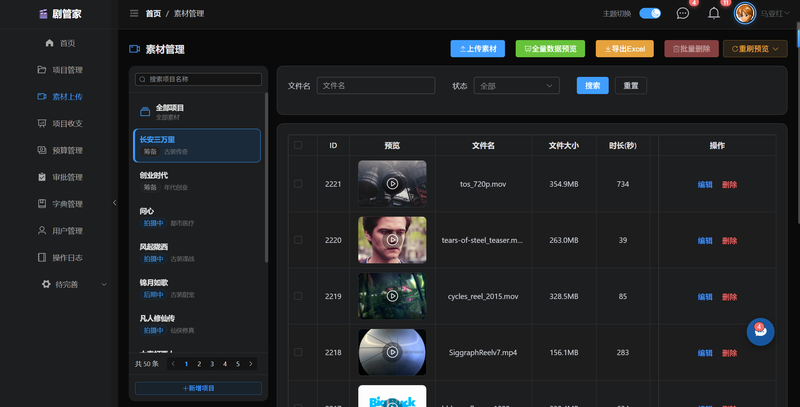Viewport: 800px width, 407px height.
Task: Click the person icon for 用户管理
Action: pyautogui.click(x=42, y=231)
